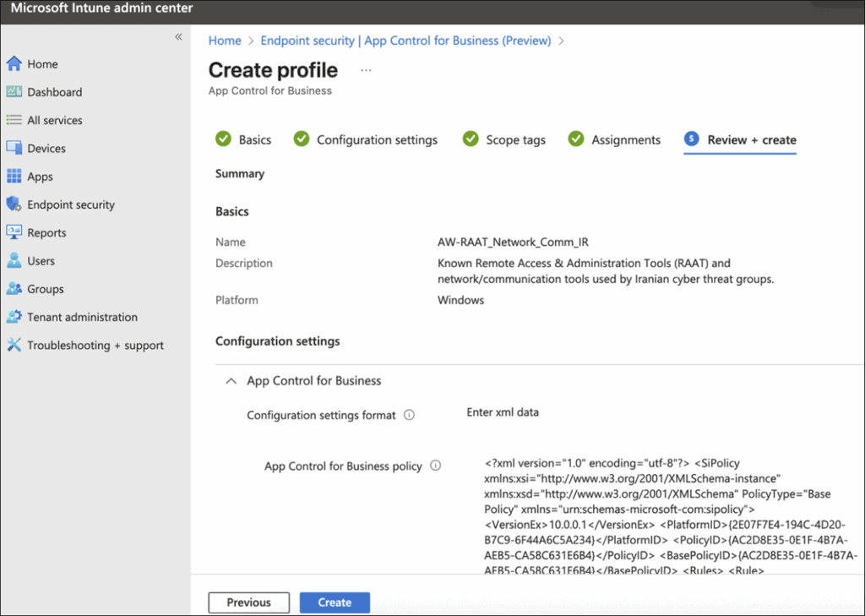Click the Dashboard chart icon

[14, 91]
